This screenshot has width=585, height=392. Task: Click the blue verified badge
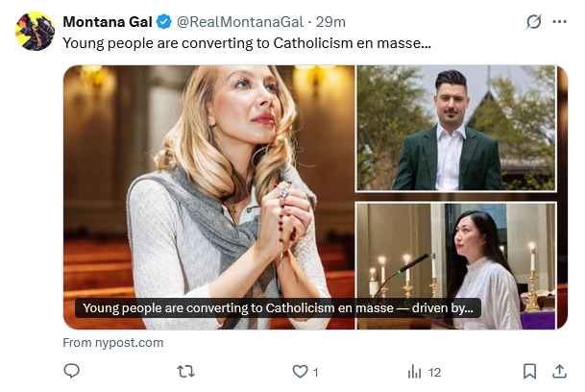click(x=164, y=22)
